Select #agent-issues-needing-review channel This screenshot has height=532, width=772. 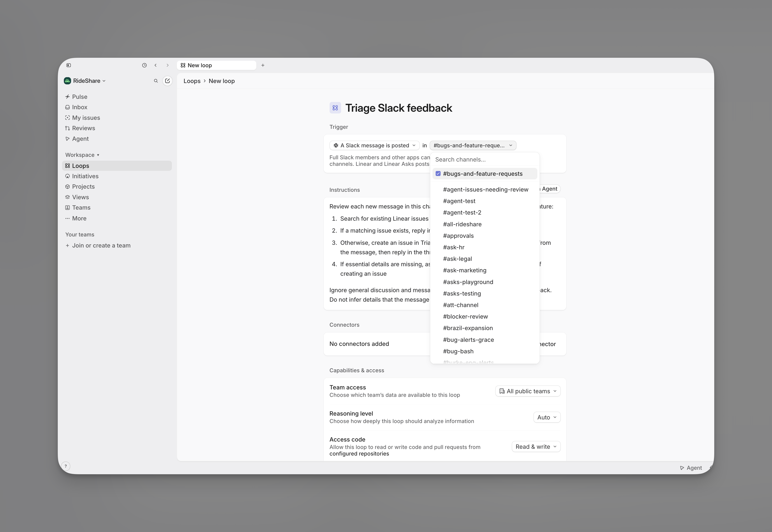pyautogui.click(x=485, y=190)
